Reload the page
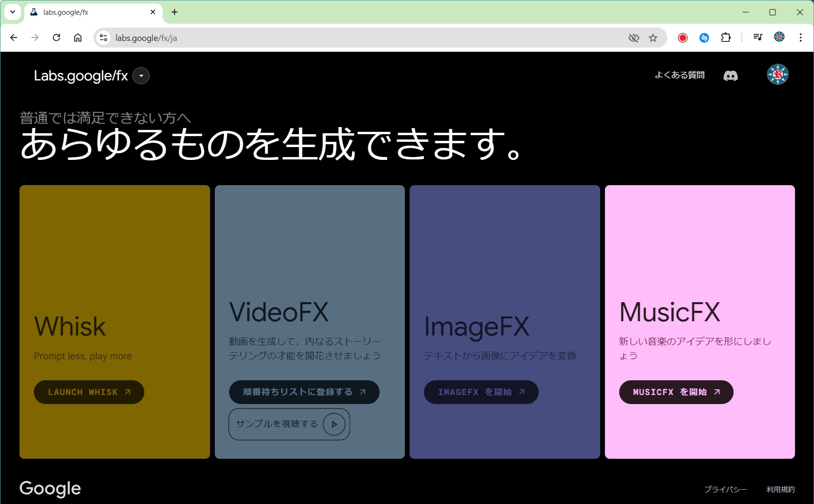Screen dimensions: 814x504 56,38
